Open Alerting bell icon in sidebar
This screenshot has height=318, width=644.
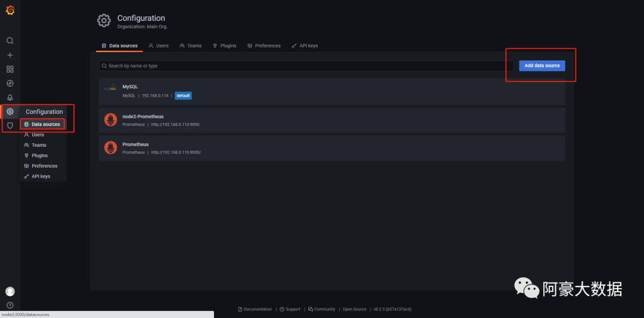pos(10,97)
